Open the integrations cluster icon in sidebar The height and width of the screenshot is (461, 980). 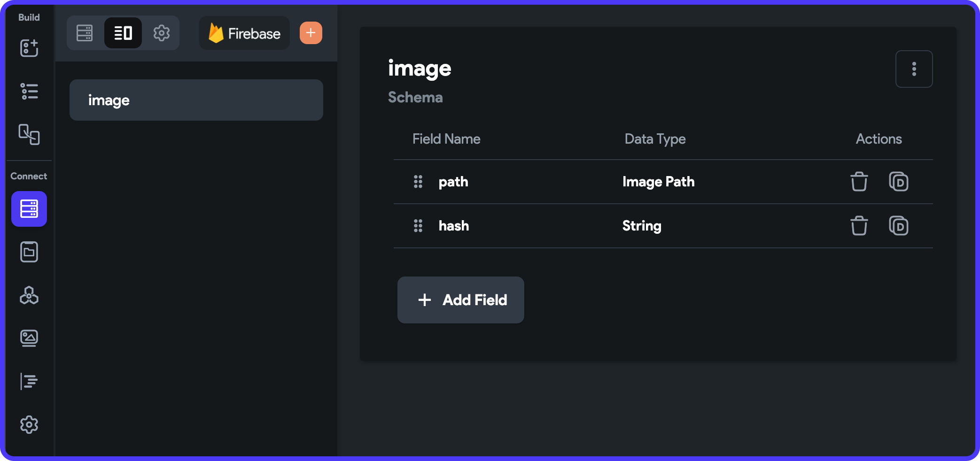point(29,295)
